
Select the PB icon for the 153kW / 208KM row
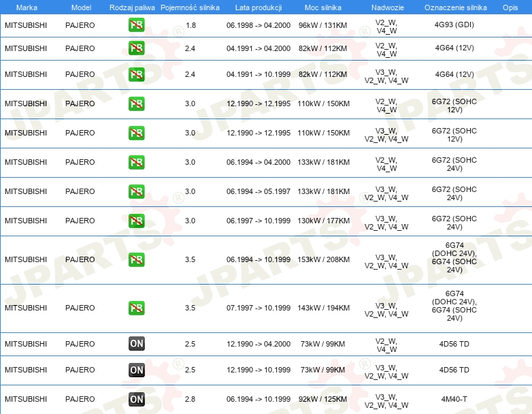pos(136,259)
